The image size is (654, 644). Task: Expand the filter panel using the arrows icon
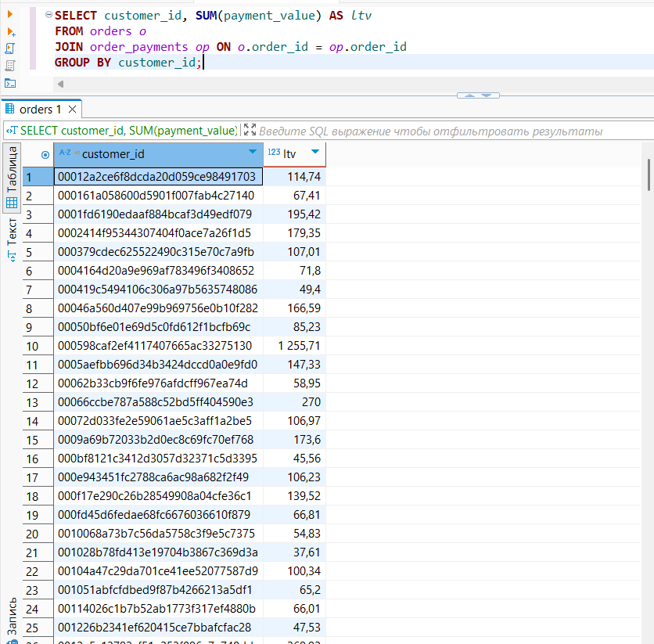[250, 131]
